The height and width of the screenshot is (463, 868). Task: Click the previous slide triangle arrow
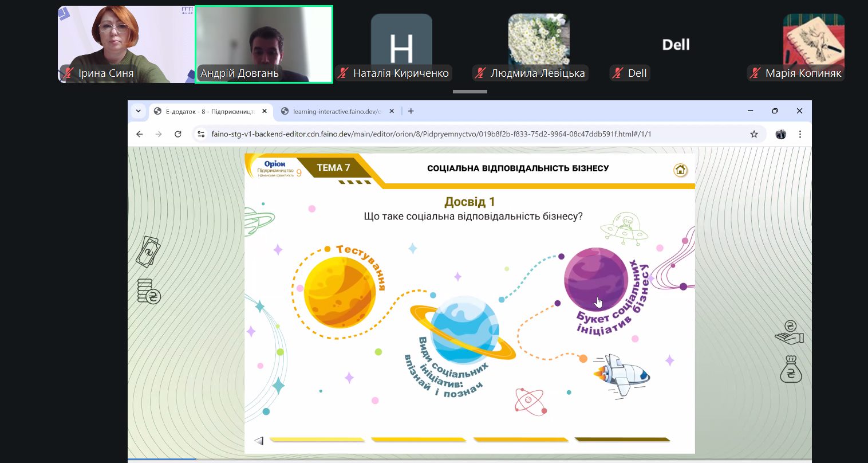coord(259,441)
